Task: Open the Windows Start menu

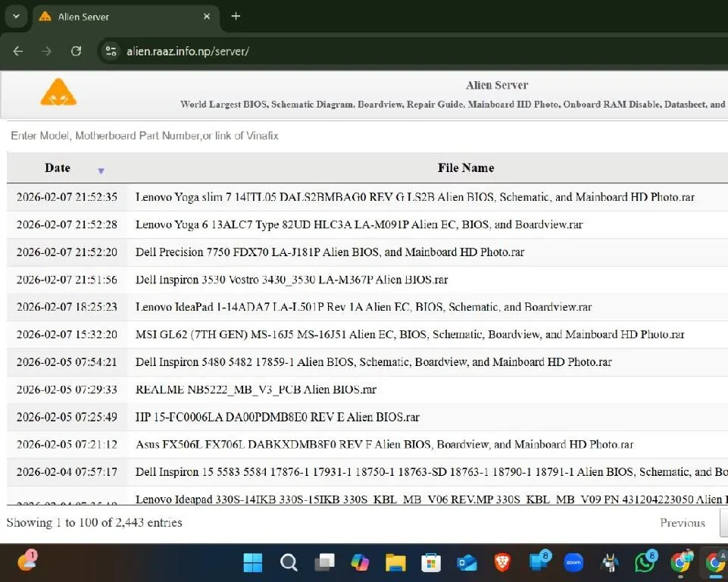Action: (252, 562)
